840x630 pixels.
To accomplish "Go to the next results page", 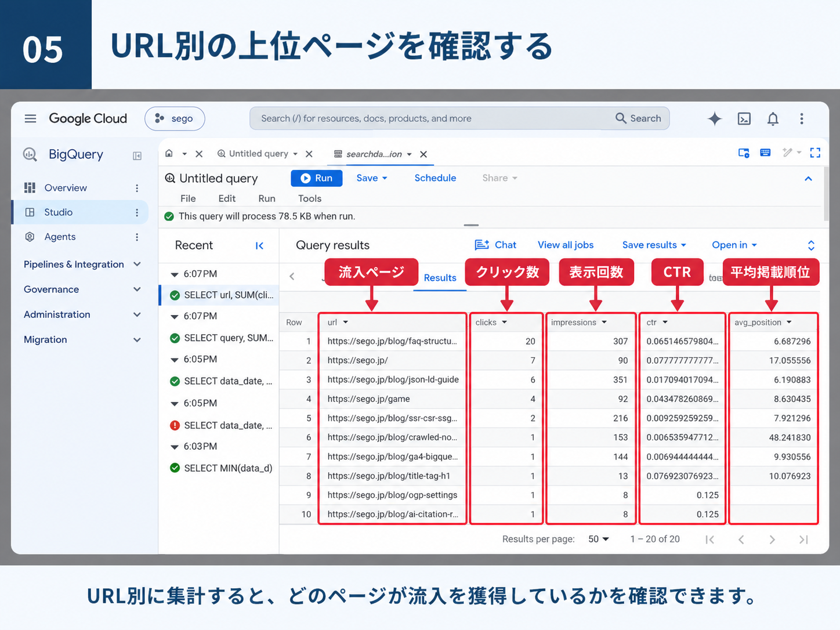I will 772,540.
